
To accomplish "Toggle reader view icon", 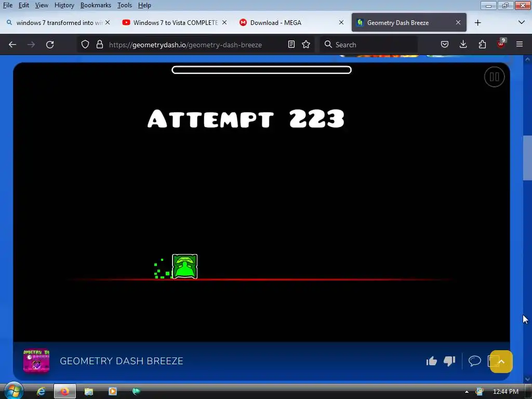I will (291, 45).
